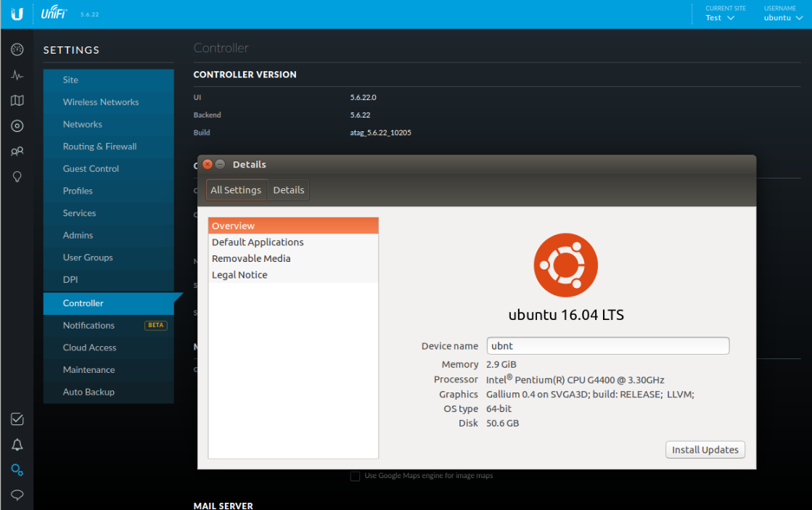Viewport: 812px width, 510px height.
Task: Open the Maintenance settings section
Action: 109,370
